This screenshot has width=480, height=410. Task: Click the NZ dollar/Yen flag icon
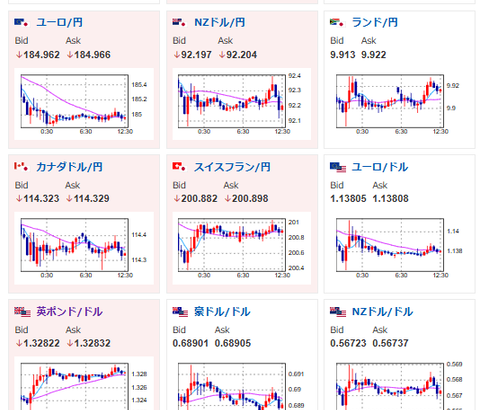coord(179,23)
